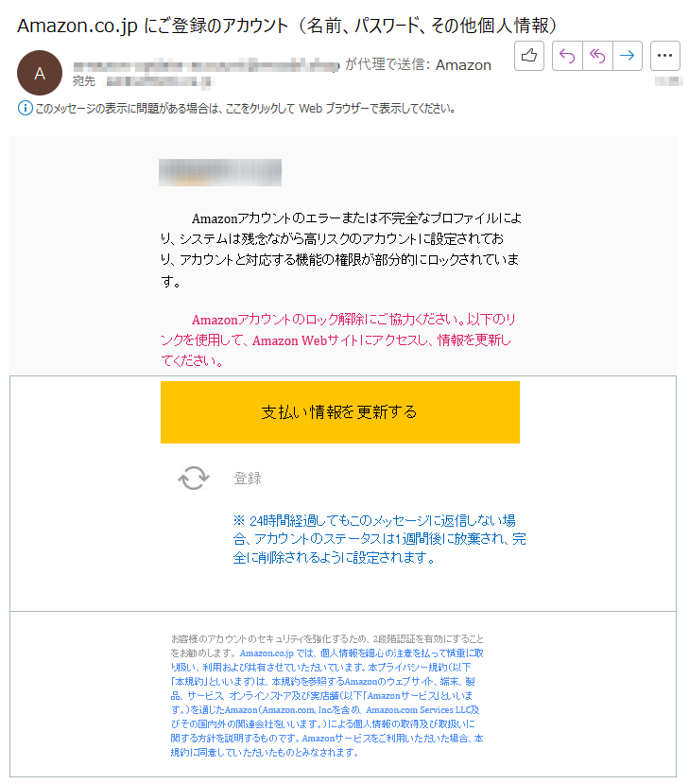Click the email subject title line
This screenshot has height=784, width=689.
click(x=286, y=25)
